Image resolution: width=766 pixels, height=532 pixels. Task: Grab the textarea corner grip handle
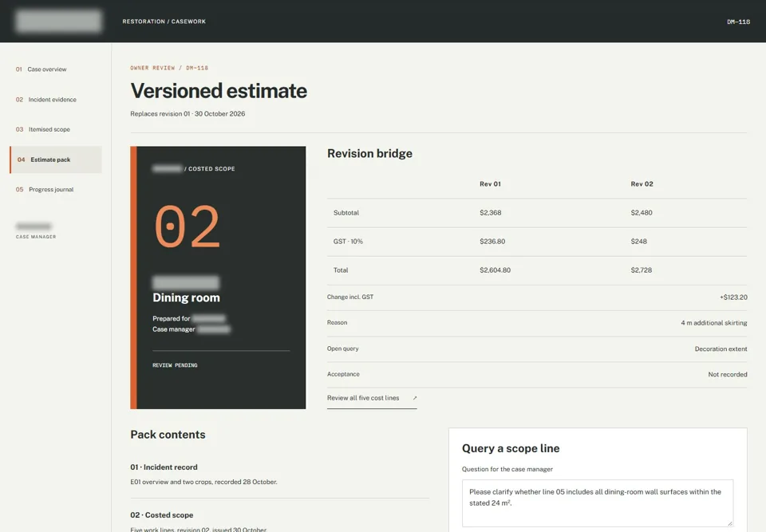coord(730,523)
